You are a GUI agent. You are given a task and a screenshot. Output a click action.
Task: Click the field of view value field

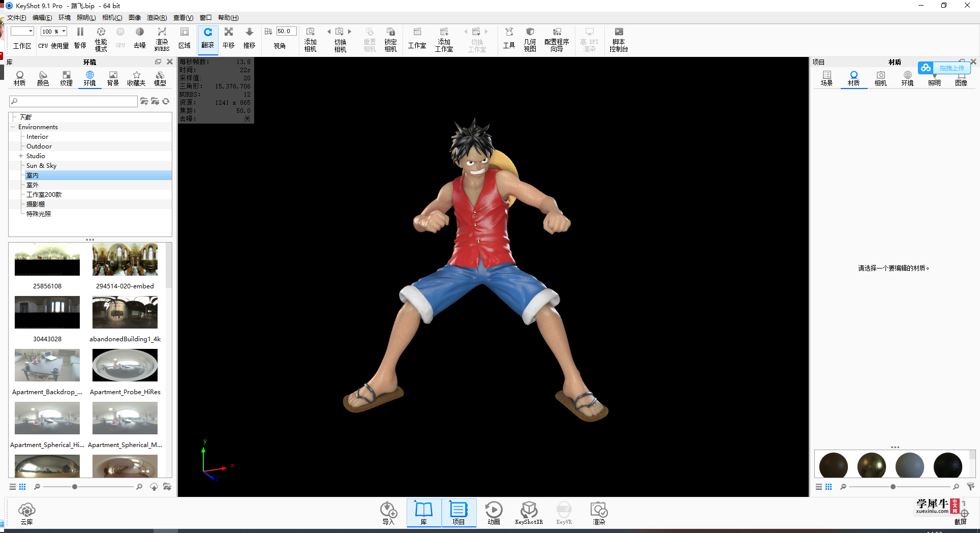pos(286,31)
